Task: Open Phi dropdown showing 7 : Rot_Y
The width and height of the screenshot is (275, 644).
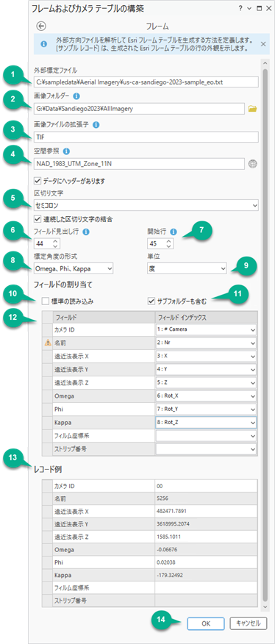Action: pos(206,409)
